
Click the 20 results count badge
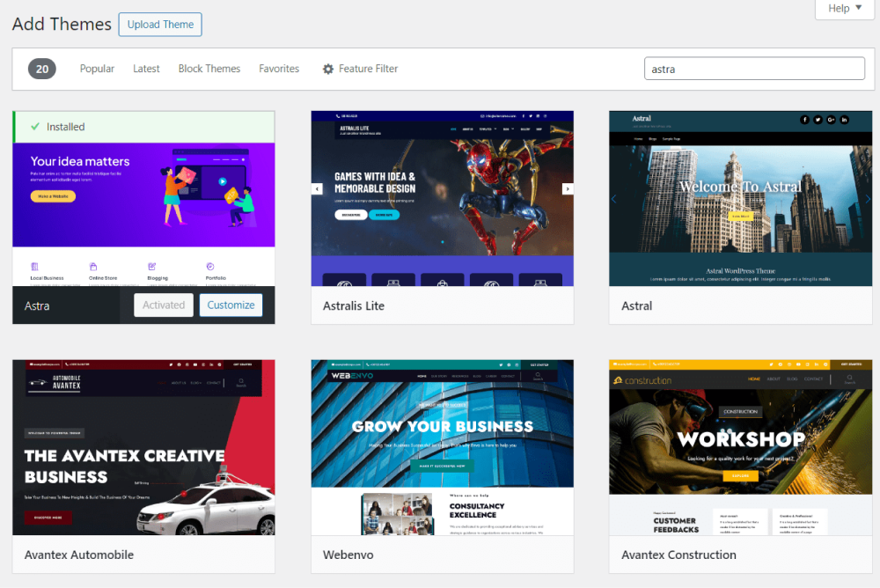(42, 69)
